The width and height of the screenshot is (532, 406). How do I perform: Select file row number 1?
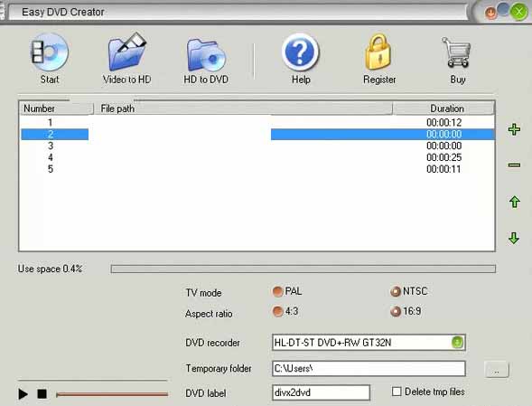pos(257,122)
